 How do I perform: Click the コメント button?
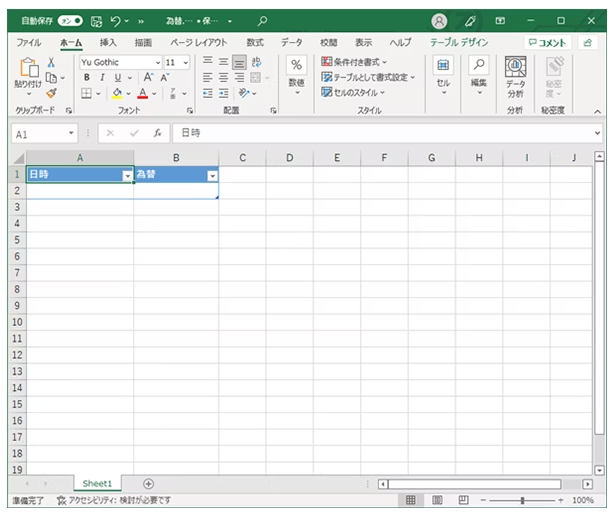tap(547, 43)
